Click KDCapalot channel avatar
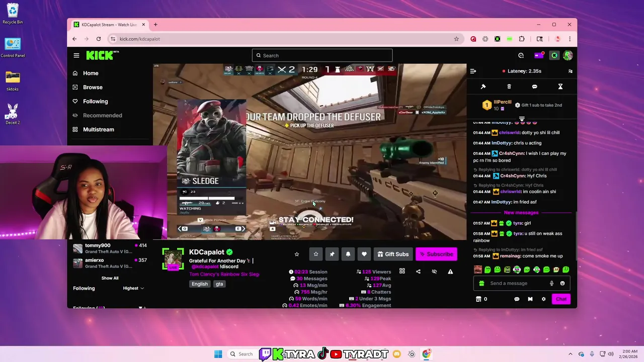The image size is (644, 362). (173, 259)
